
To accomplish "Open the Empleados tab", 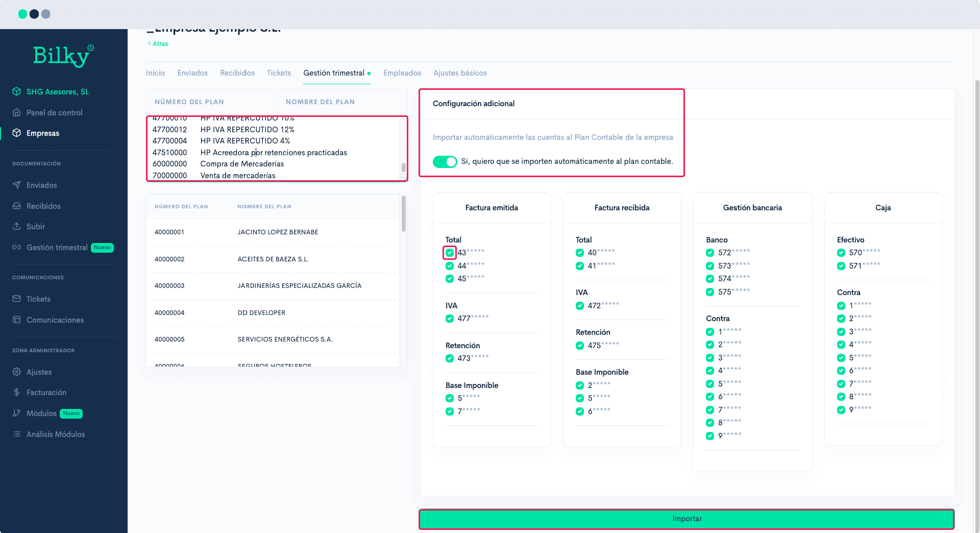I will click(402, 73).
